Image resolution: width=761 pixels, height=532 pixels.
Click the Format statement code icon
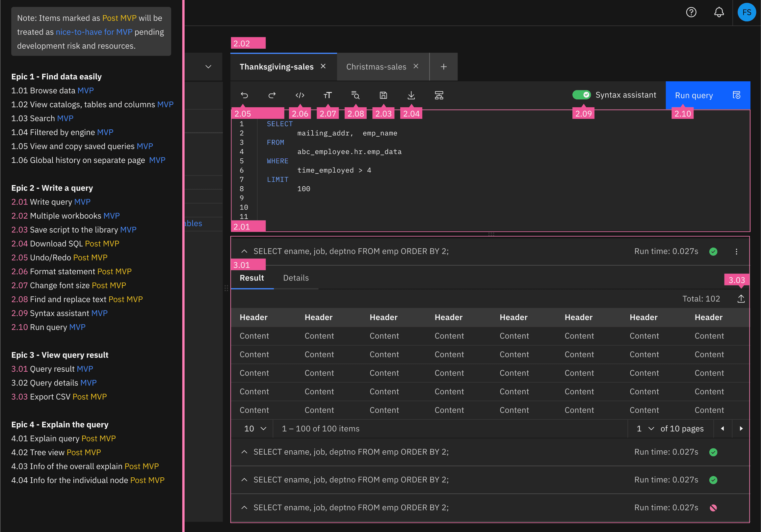(300, 95)
